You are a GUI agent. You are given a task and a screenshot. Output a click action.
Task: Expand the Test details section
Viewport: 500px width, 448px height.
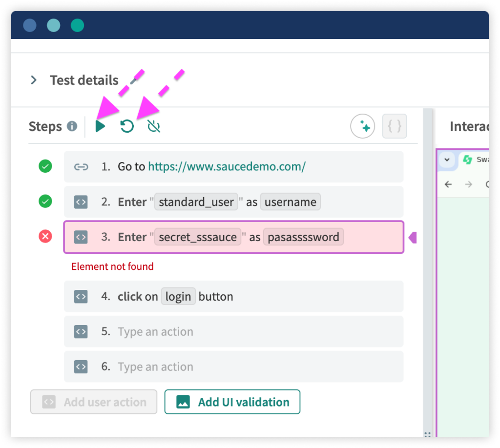(33, 80)
